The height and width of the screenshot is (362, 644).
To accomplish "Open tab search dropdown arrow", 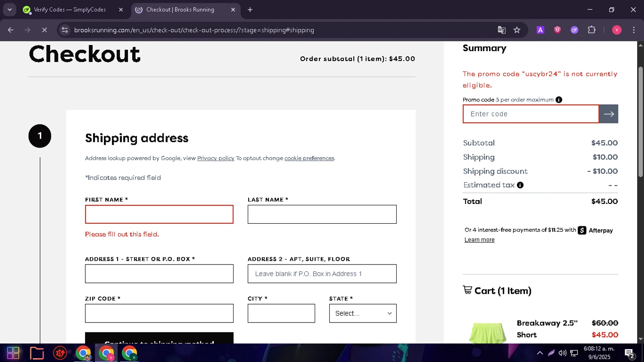I will click(x=9, y=9).
